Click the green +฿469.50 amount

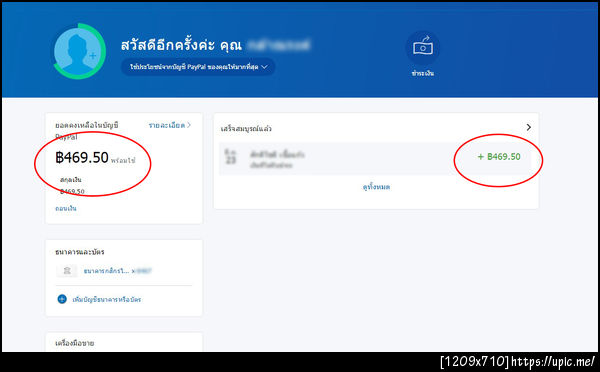click(499, 157)
